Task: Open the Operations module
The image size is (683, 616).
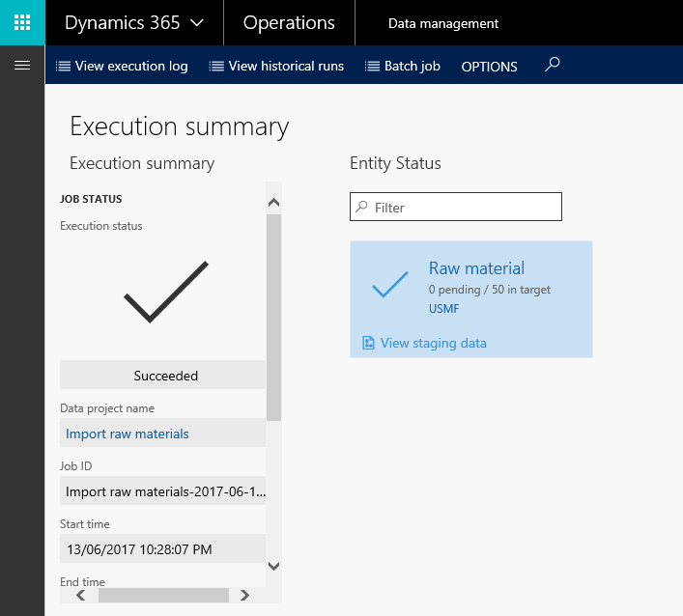Action: pos(289,23)
